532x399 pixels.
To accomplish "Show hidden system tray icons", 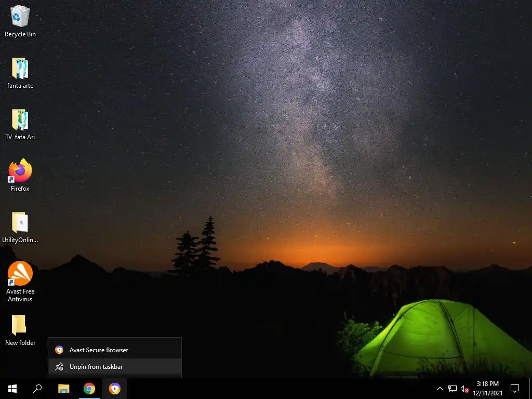I will point(440,389).
